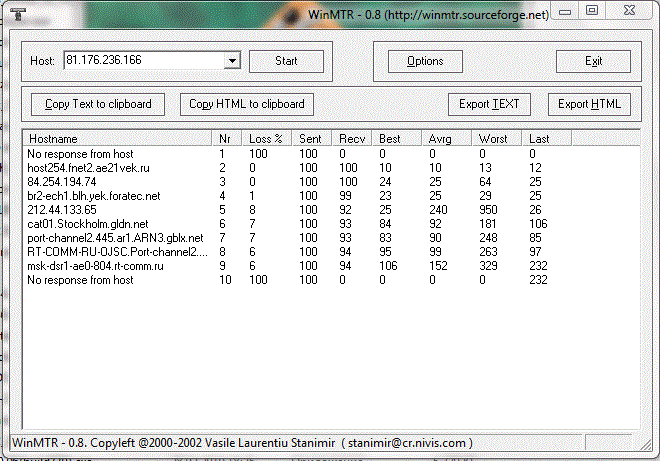
Task: Click Worst value 64 for 84.254.194.74
Action: point(485,181)
